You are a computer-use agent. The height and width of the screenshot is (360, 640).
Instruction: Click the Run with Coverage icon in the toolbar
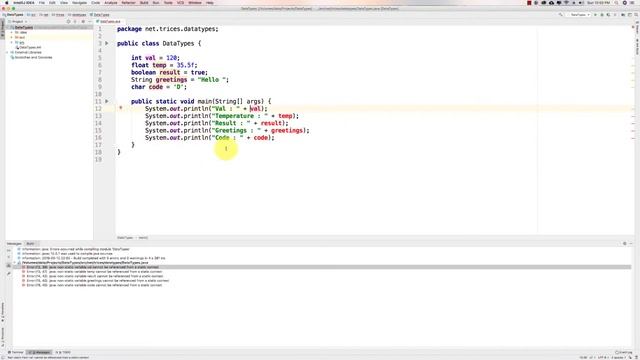coord(609,15)
